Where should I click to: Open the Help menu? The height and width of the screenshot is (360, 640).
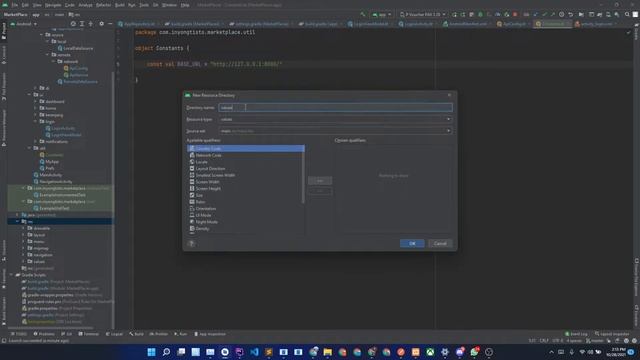click(x=185, y=5)
